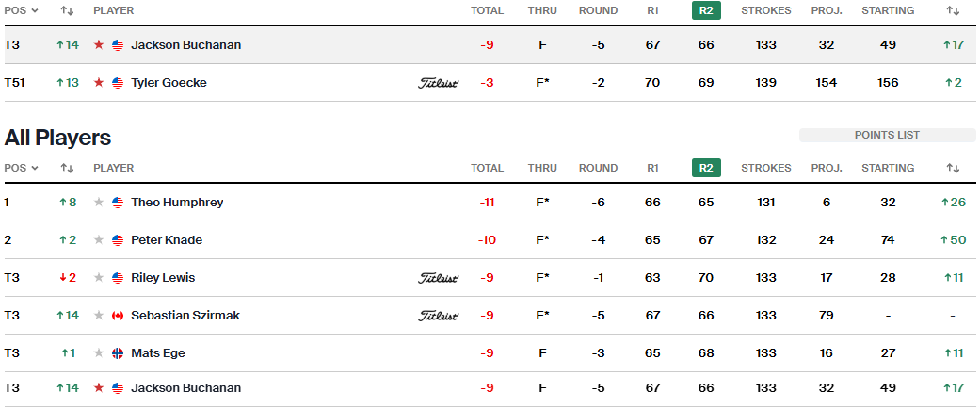Open Mats Ege's player name link
The image size is (980, 409).
[x=158, y=353]
